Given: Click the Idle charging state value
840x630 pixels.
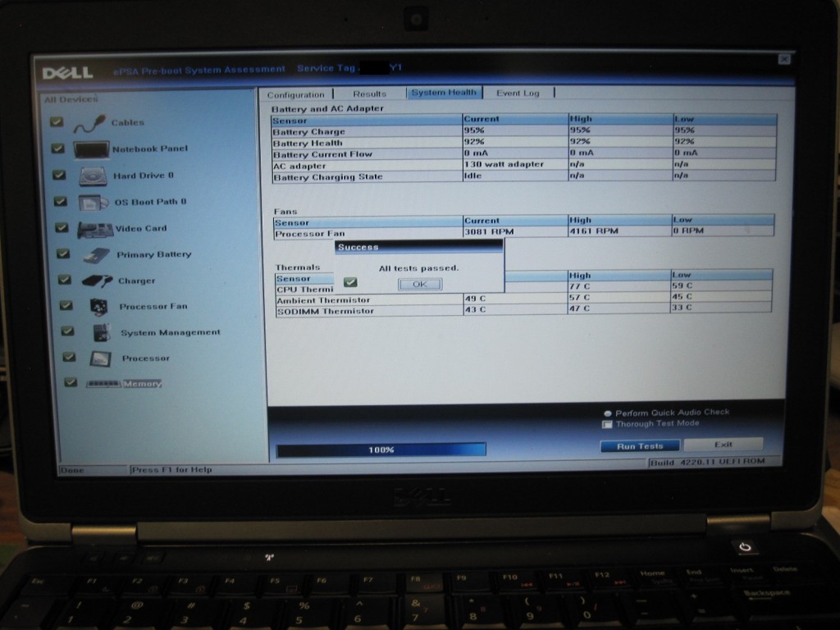Looking at the screenshot, I should tap(473, 176).
